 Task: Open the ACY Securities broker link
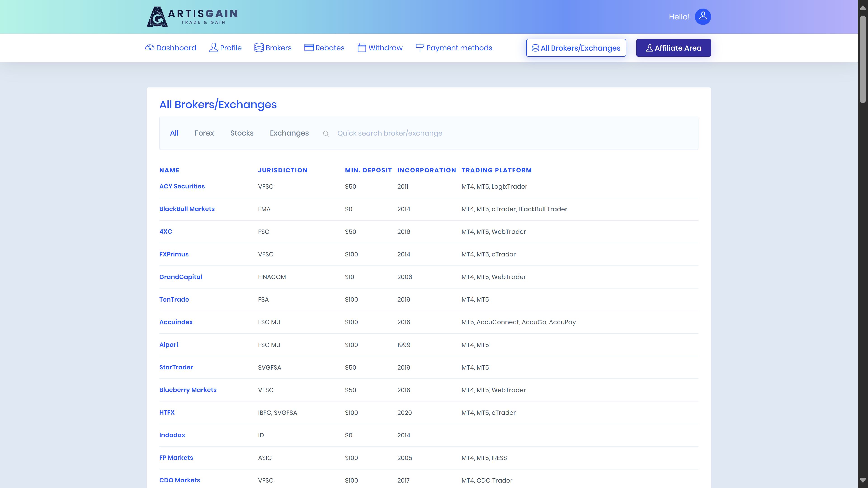(182, 186)
